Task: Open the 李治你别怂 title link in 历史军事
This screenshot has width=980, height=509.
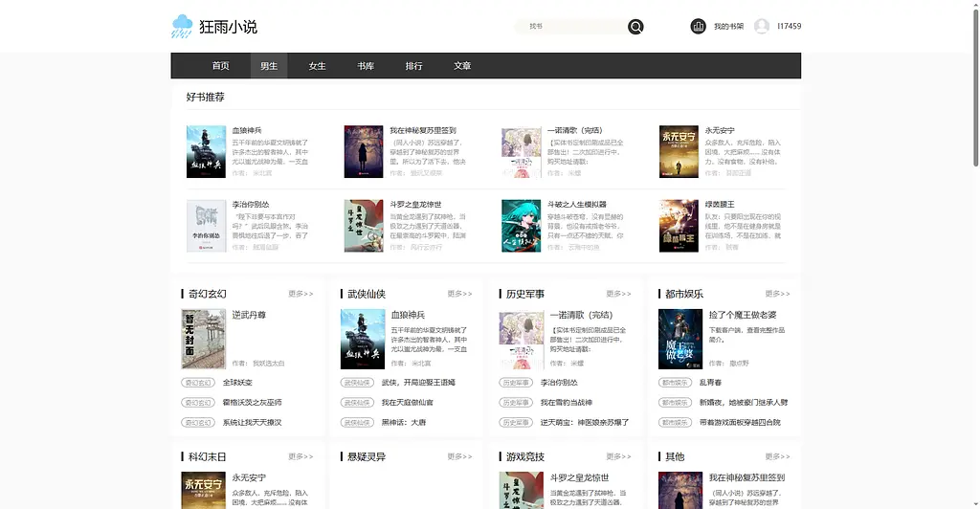Action: (x=559, y=383)
